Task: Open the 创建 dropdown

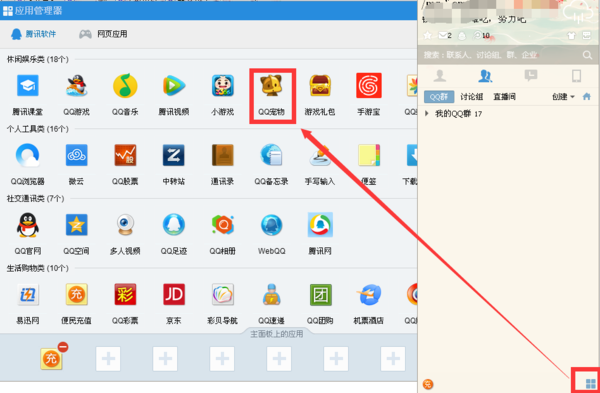Action: [x=563, y=97]
